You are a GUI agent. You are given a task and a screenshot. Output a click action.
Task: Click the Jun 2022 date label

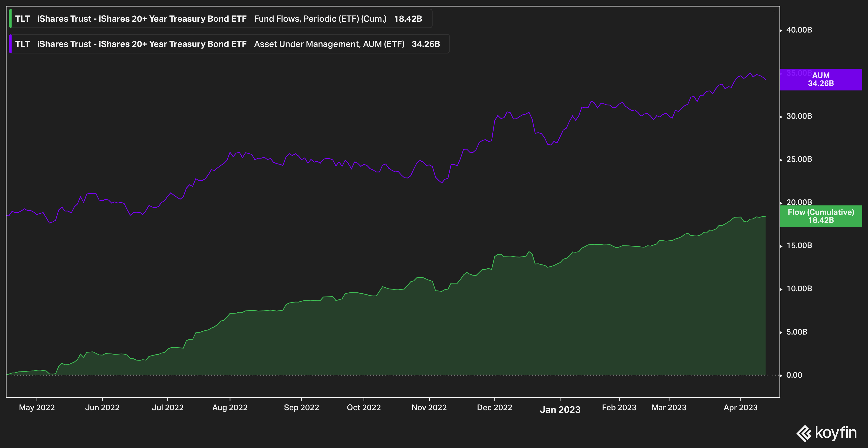(102, 408)
